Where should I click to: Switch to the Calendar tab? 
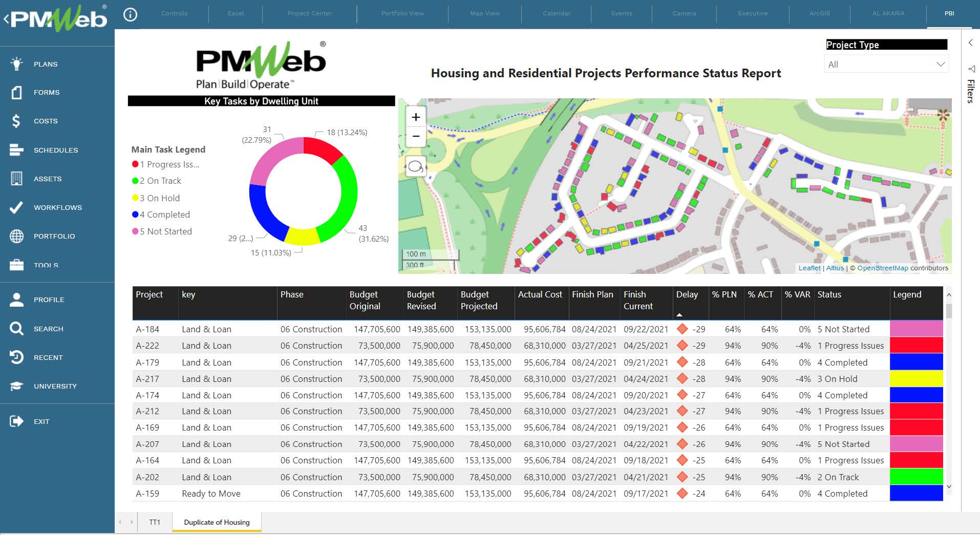pyautogui.click(x=557, y=13)
